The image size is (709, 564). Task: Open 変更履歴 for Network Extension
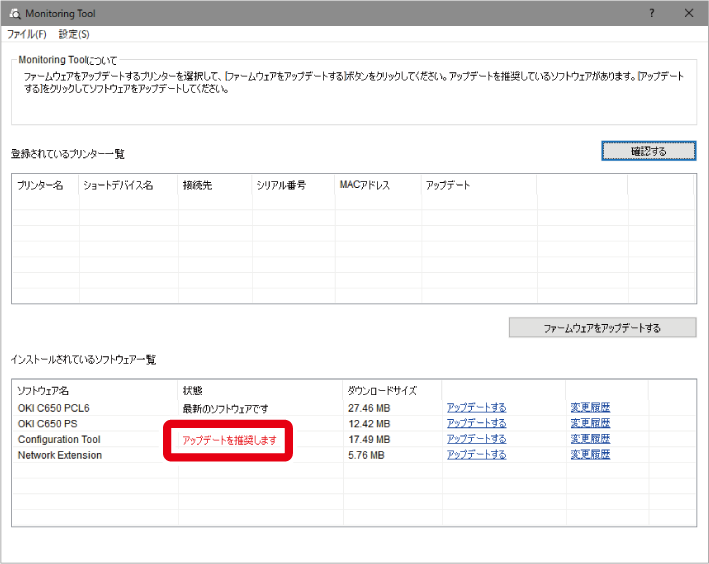pos(590,455)
